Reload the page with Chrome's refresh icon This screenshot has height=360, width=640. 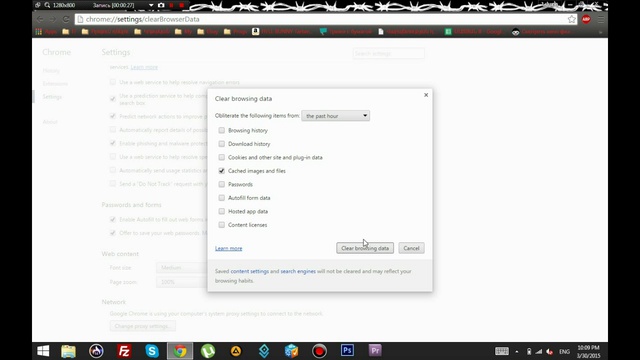tap(66, 19)
